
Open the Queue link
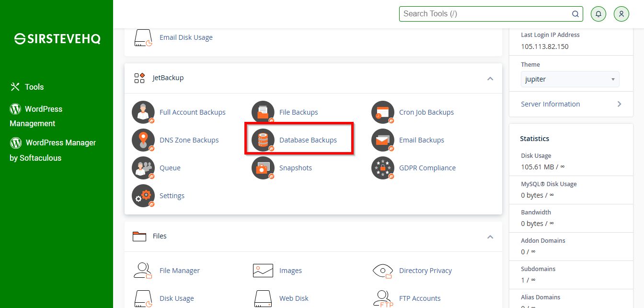[170, 168]
